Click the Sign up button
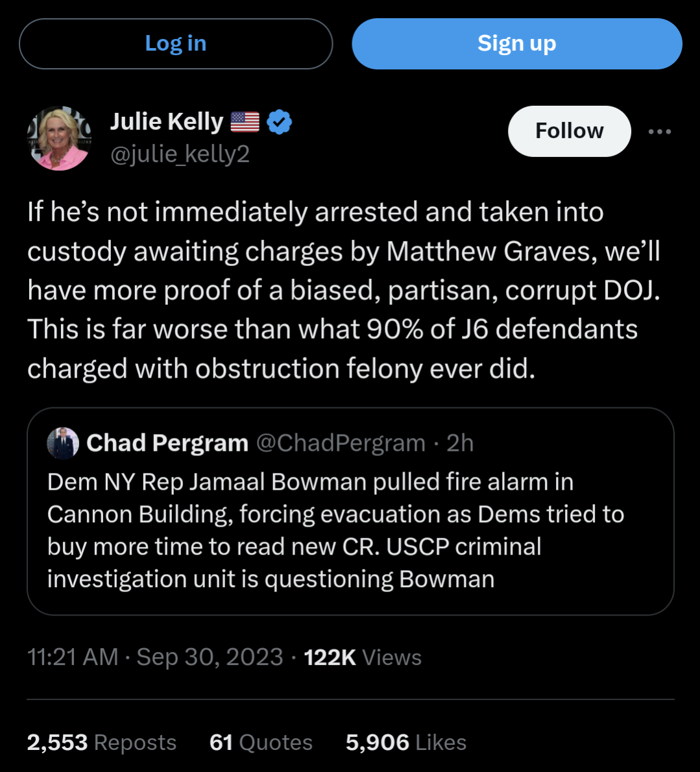The image size is (700, 772). click(517, 43)
